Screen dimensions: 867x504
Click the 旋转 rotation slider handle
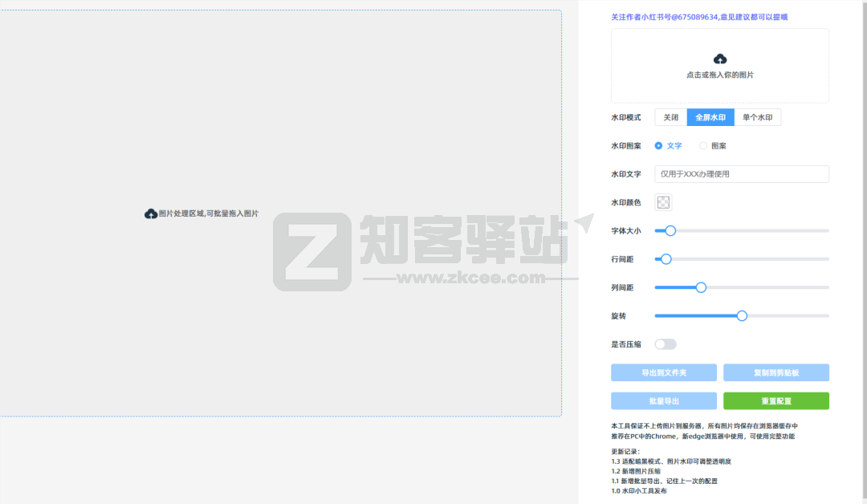coord(741,315)
